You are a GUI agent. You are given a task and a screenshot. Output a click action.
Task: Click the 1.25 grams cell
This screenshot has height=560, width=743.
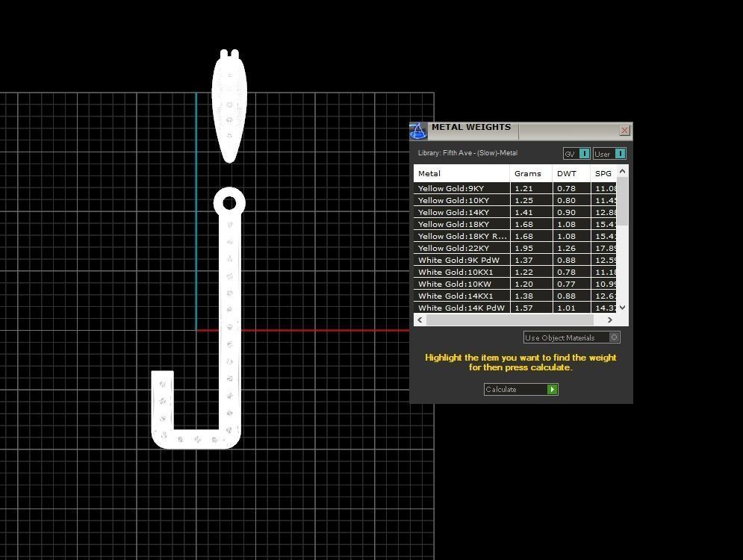[x=531, y=200]
